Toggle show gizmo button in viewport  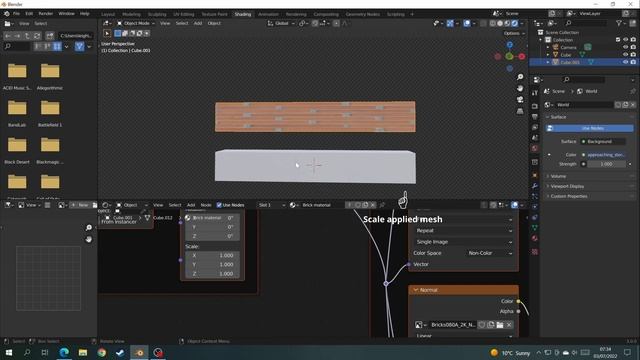coord(450,23)
